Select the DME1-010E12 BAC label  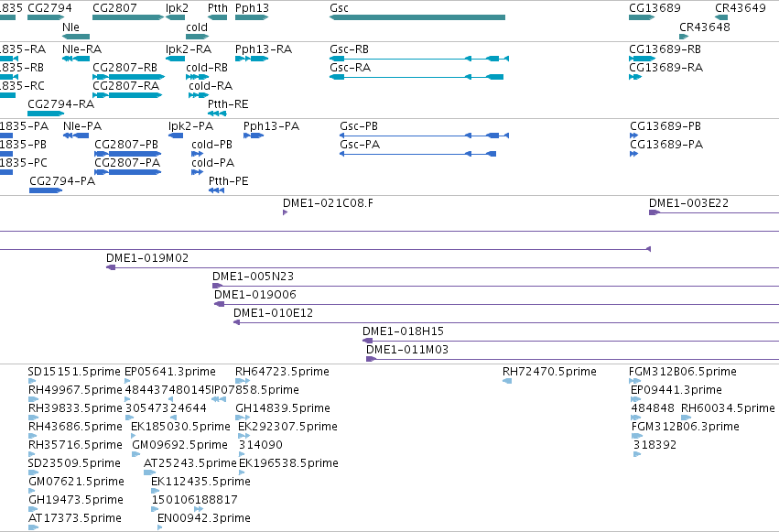pyautogui.click(x=274, y=313)
